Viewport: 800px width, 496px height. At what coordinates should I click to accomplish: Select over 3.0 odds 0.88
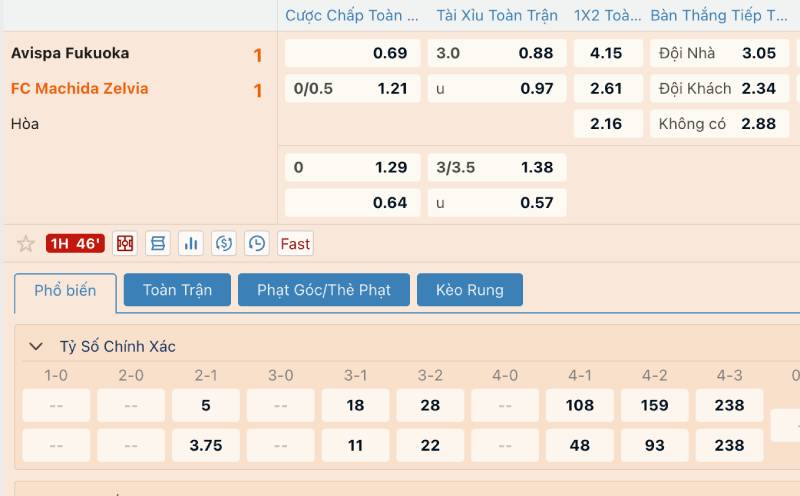coord(496,53)
